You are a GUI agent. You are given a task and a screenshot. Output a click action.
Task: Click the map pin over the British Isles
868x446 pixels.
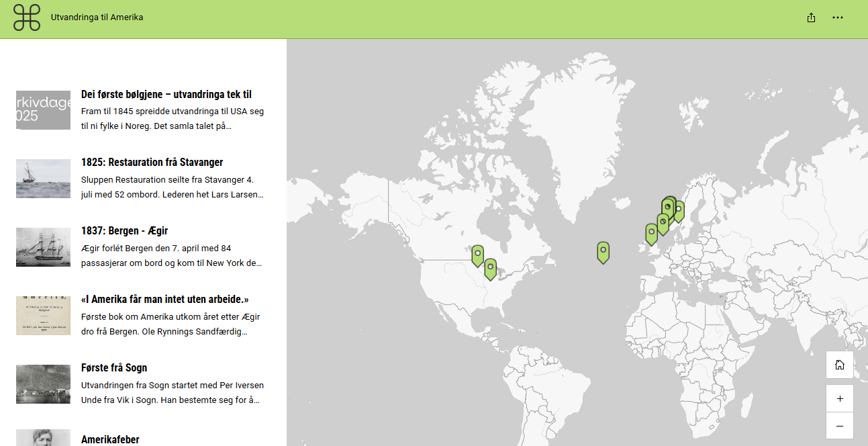651,233
